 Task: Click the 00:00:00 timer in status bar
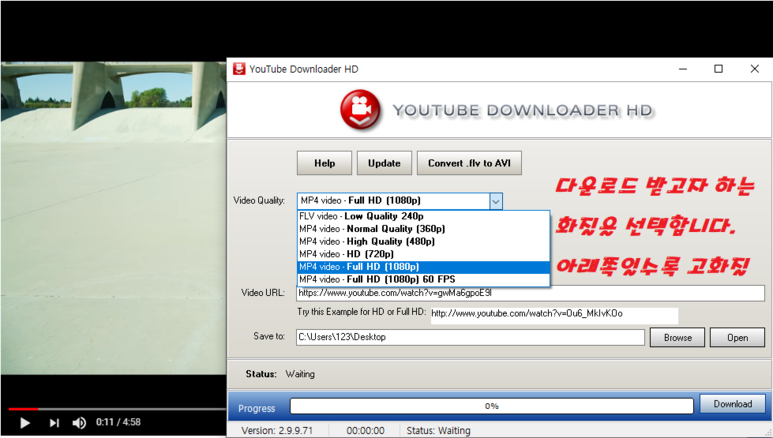click(365, 431)
